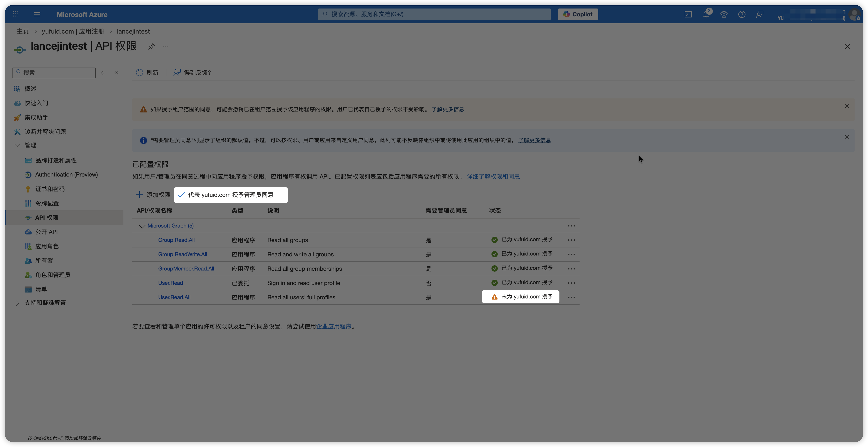
Task: Open the 公开 API menu item
Action: click(x=47, y=232)
